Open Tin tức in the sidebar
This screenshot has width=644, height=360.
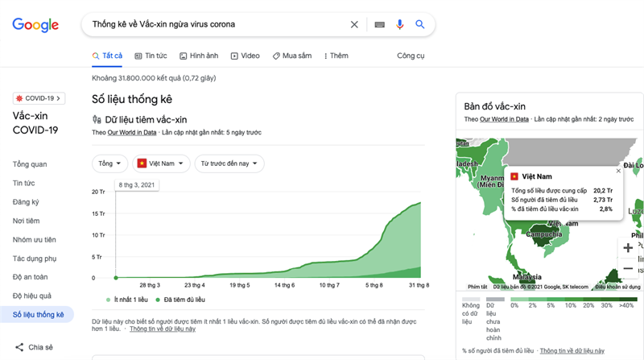pos(24,184)
